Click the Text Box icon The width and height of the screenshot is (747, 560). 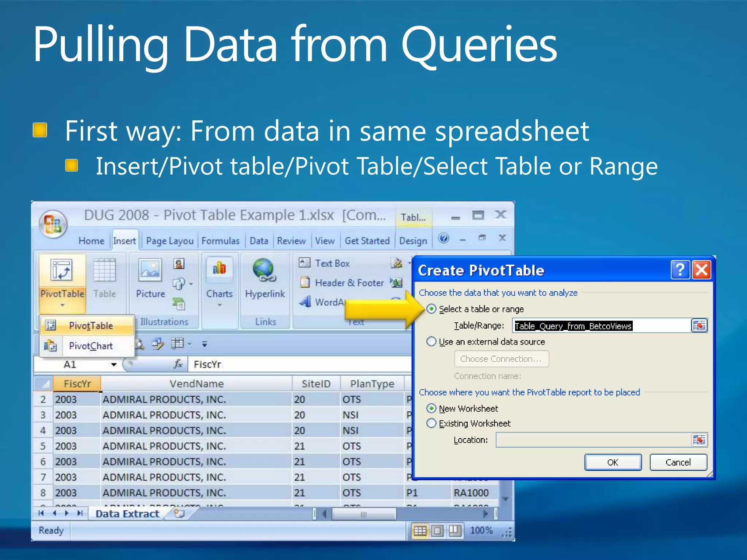click(305, 262)
